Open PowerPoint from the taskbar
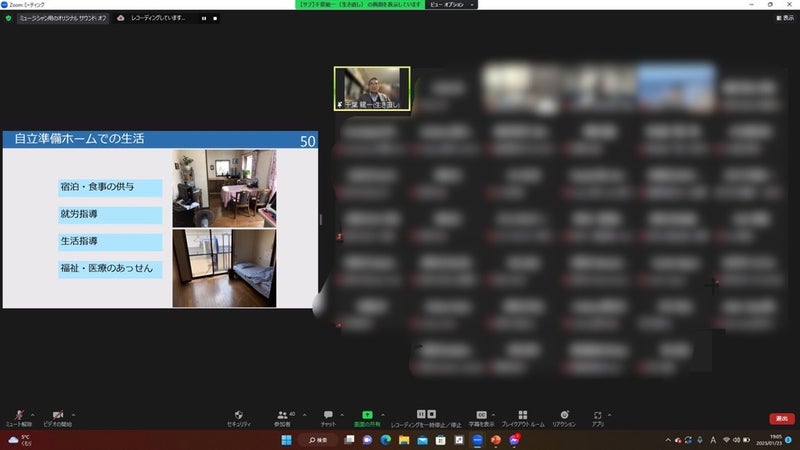Screen dimensions: 800x450 click(495, 440)
